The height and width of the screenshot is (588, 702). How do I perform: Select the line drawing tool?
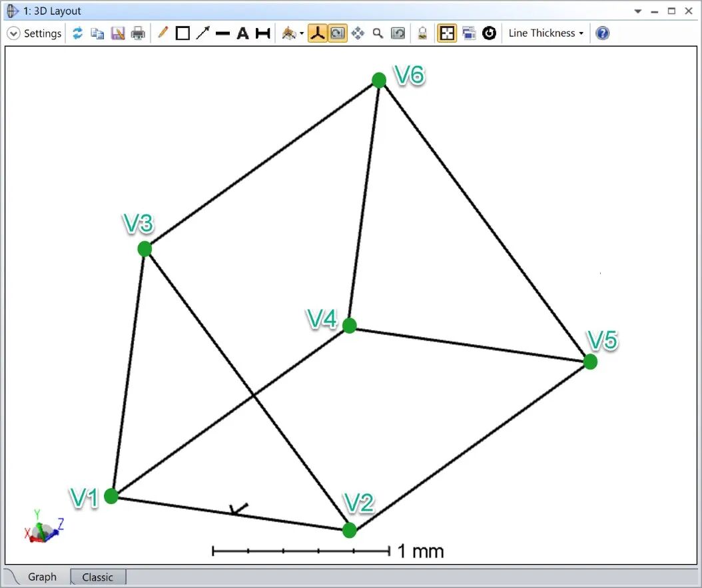tap(222, 33)
